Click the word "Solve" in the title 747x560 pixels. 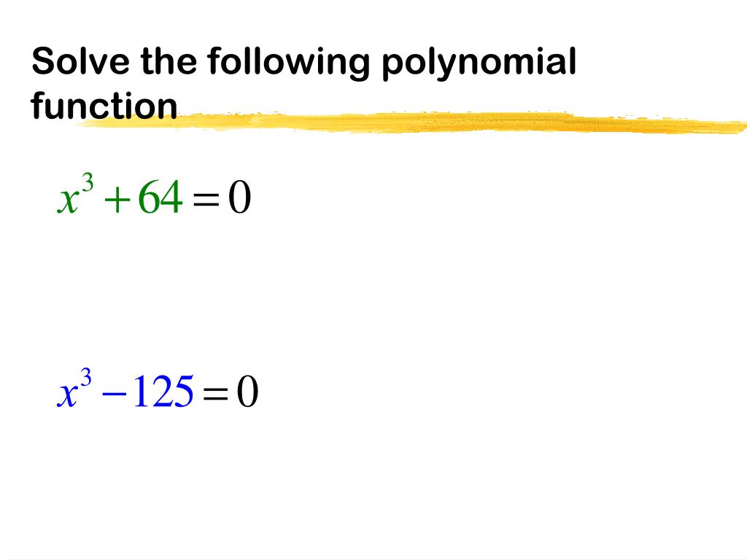tap(80, 61)
